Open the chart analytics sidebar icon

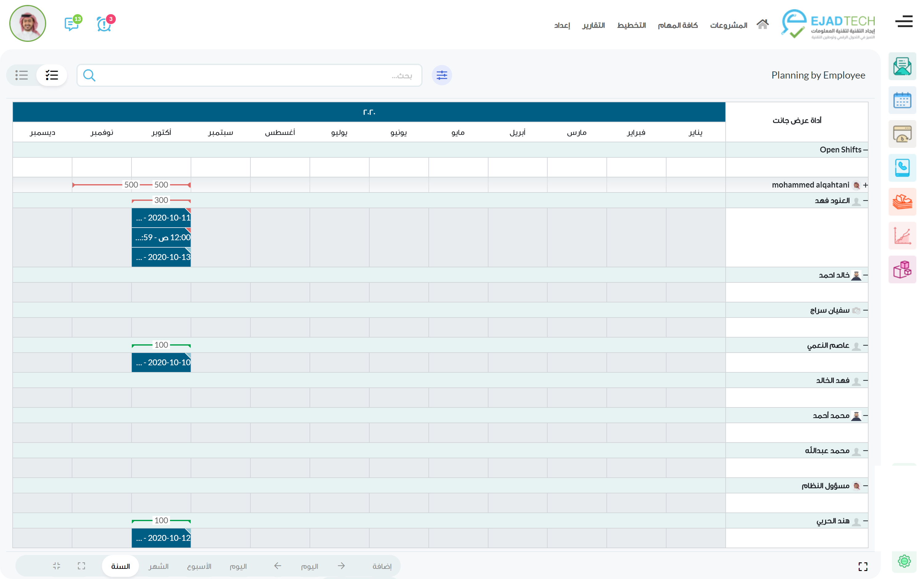(902, 236)
